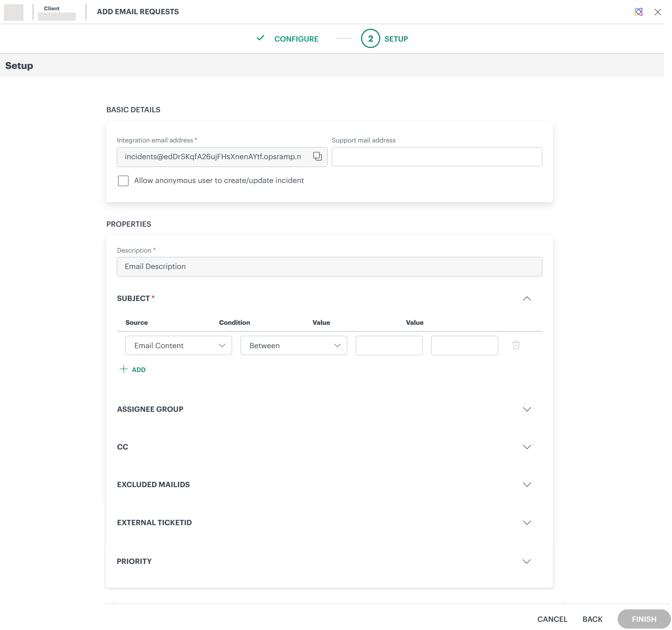Enable Allow anonymous user to create/update incident
The width and height of the screenshot is (672, 630).
tap(123, 181)
